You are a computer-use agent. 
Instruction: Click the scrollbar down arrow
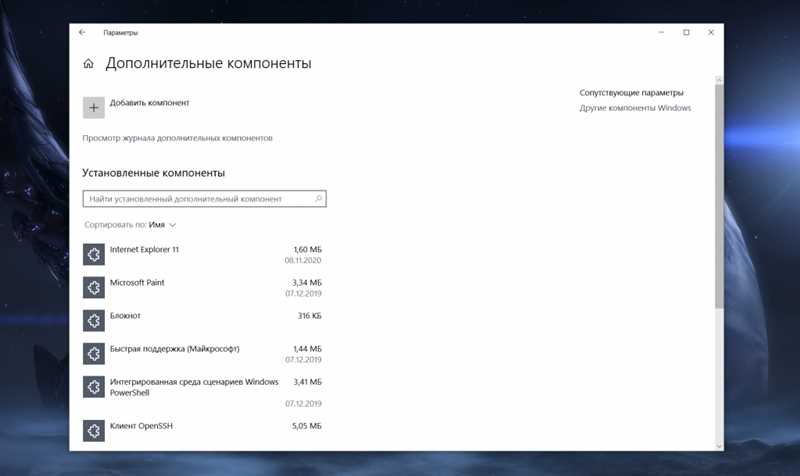click(x=719, y=445)
